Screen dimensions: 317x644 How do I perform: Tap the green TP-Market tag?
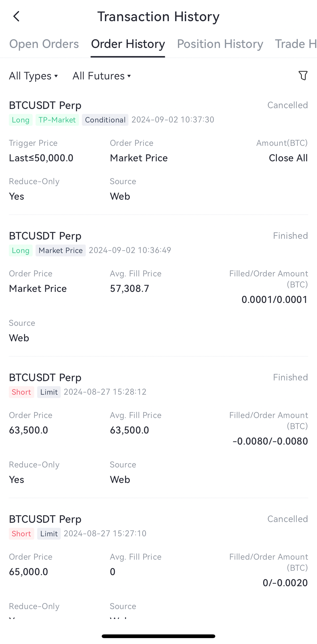pos(57,120)
